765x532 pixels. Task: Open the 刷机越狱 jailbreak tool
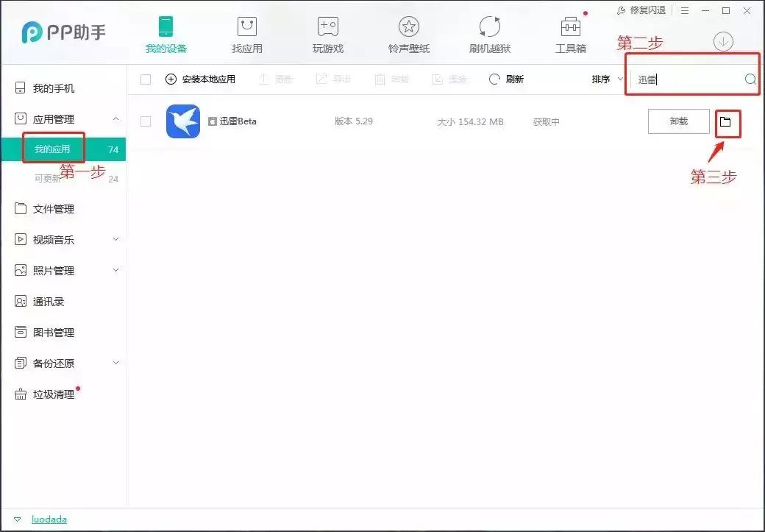pos(488,28)
